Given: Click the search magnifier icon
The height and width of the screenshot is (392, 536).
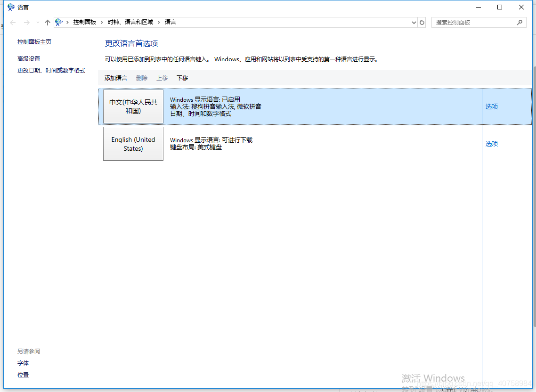Looking at the screenshot, I should (520, 23).
